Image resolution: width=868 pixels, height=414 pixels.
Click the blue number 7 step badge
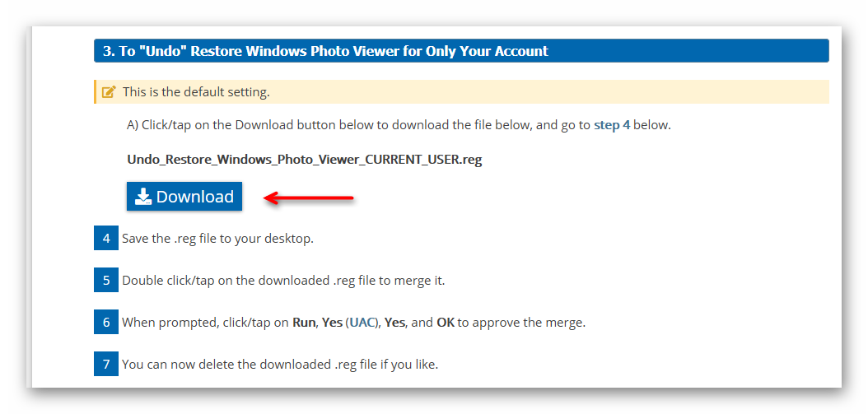[106, 364]
